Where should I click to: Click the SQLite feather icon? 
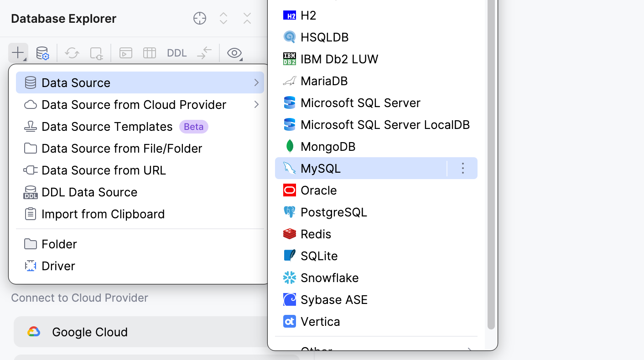[290, 256]
